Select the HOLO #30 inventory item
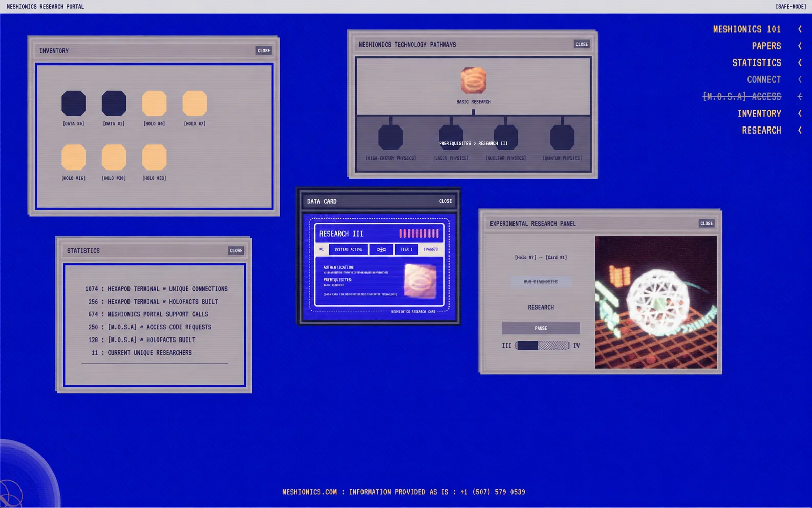The image size is (812, 508). coord(114,157)
